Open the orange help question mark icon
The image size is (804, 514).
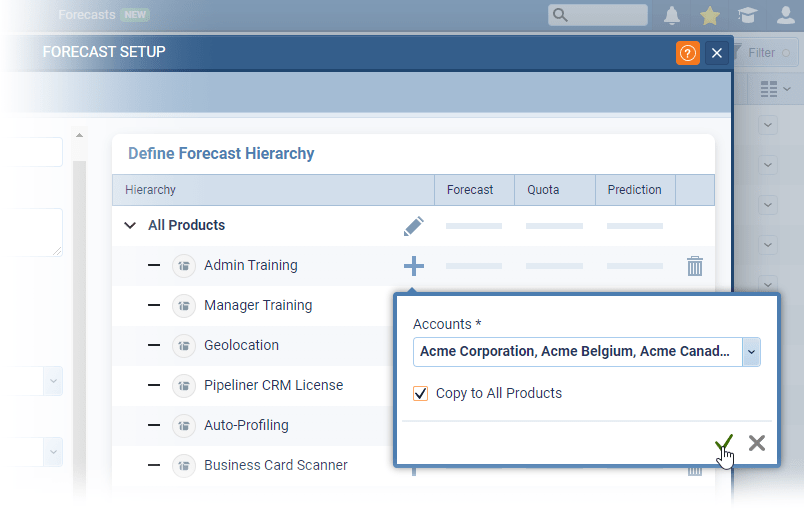pos(687,53)
